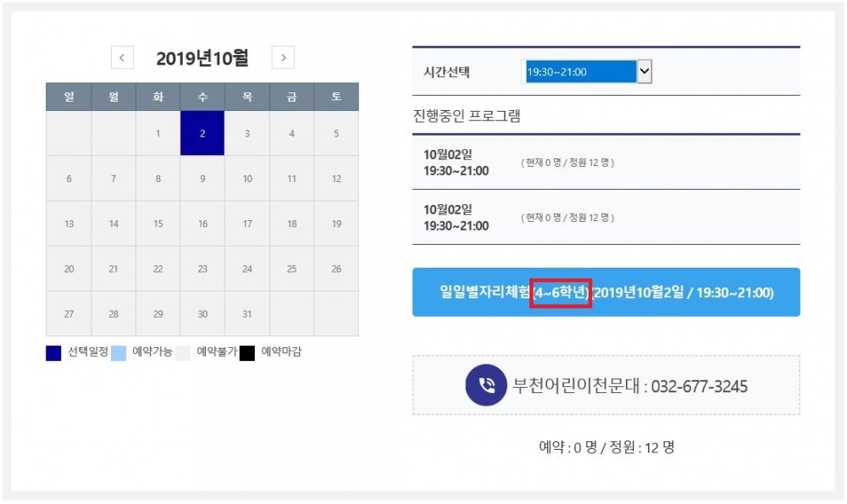Select October 16 on the calendar
The height and width of the screenshot is (504, 847).
pos(202,222)
